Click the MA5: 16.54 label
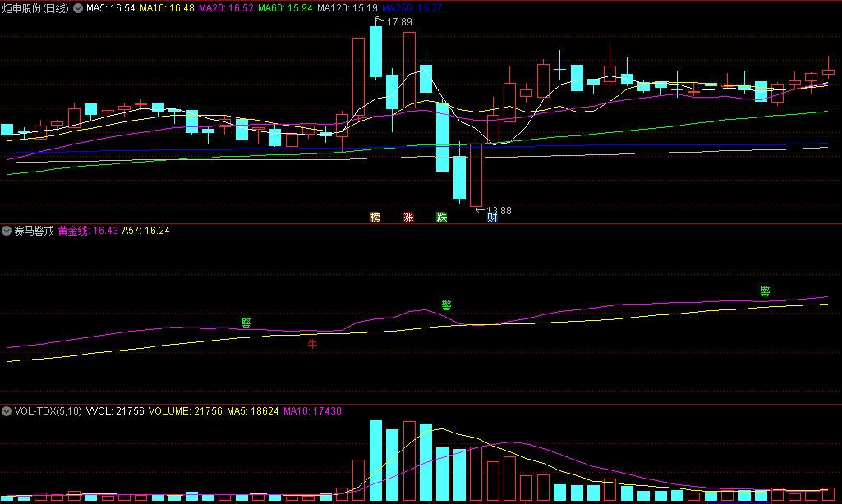842x504 pixels. 111,8
